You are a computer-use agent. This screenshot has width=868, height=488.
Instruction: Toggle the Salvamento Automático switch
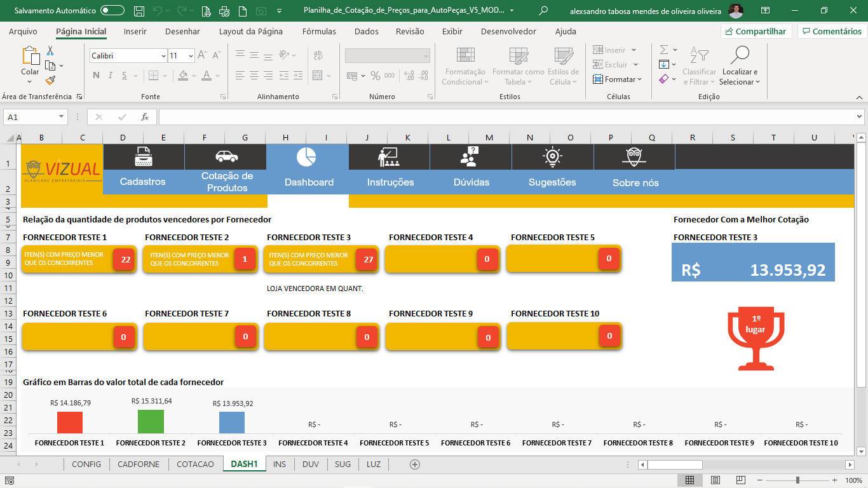pyautogui.click(x=112, y=11)
